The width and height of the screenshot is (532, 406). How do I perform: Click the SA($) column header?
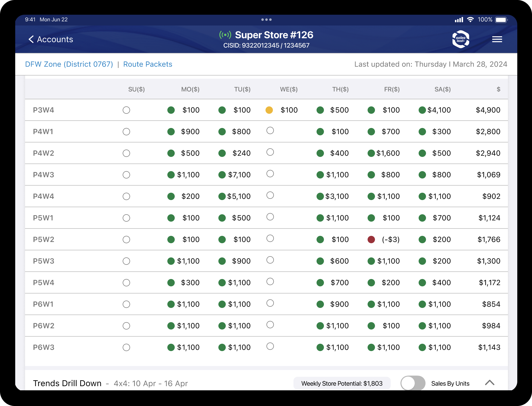tap(442, 89)
